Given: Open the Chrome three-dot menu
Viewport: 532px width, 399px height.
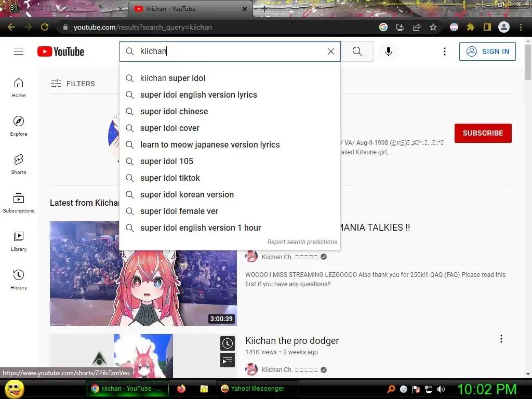Looking at the screenshot, I should [521, 27].
